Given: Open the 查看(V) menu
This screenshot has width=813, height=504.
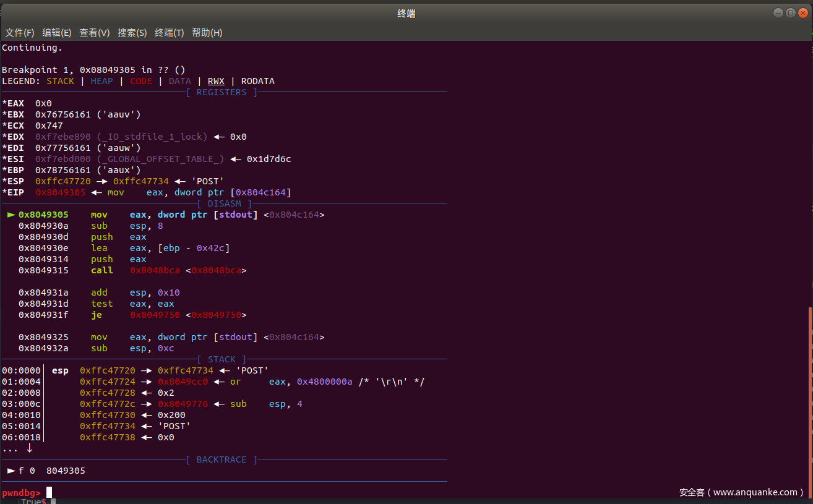Looking at the screenshot, I should coord(95,33).
